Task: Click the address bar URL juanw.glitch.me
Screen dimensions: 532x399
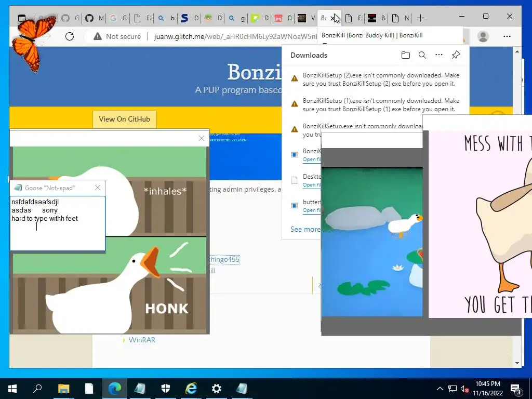Action: [x=235, y=36]
